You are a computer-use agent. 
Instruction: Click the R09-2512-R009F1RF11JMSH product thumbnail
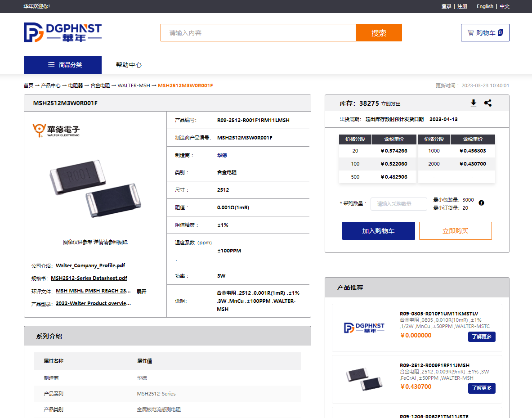[x=364, y=378]
